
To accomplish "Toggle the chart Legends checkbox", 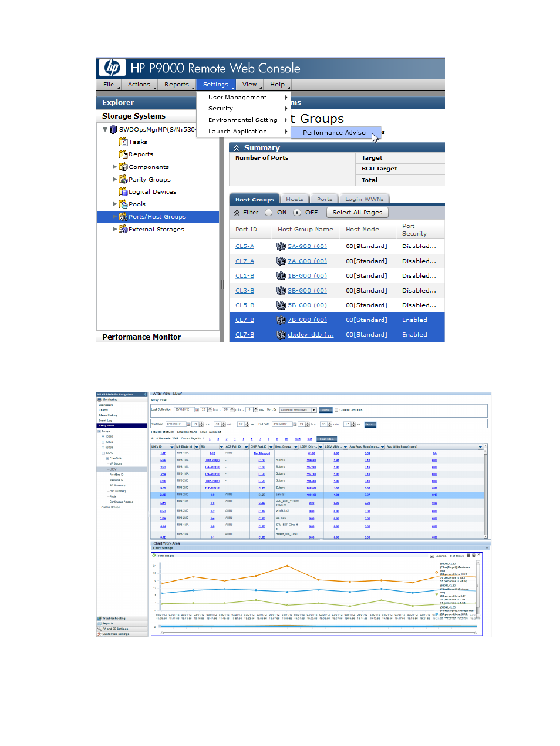I will point(433,556).
